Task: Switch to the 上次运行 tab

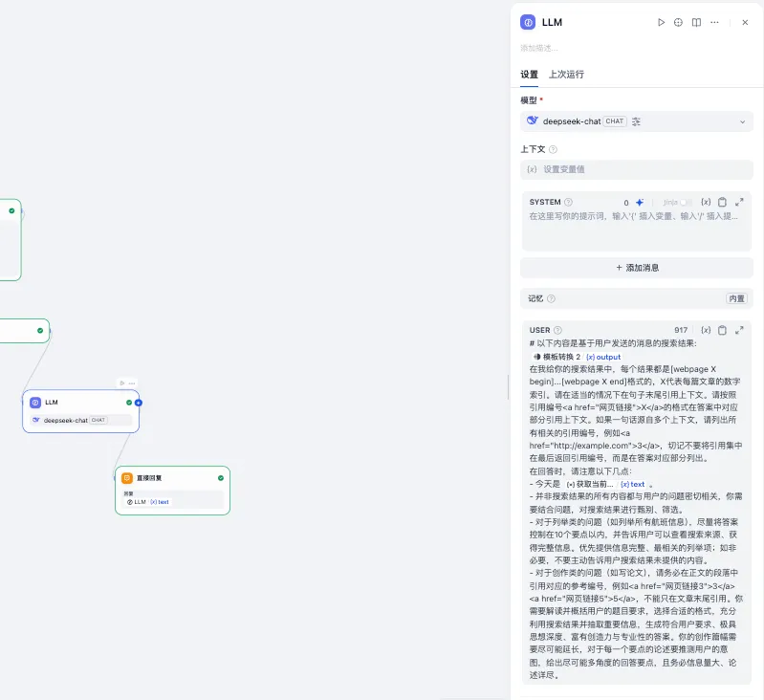Action: 566,75
